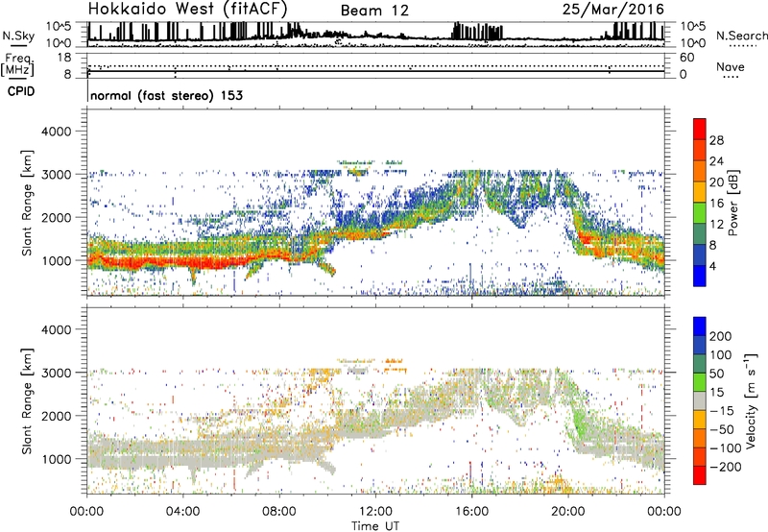
Task: Click the 'N.Search' legend label
Action: pos(742,36)
